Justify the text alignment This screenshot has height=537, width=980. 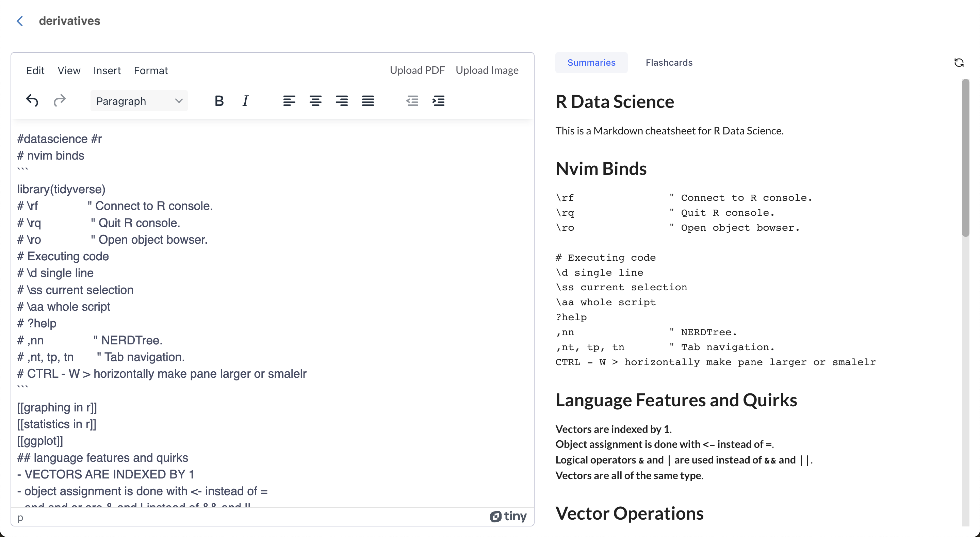pyautogui.click(x=367, y=101)
